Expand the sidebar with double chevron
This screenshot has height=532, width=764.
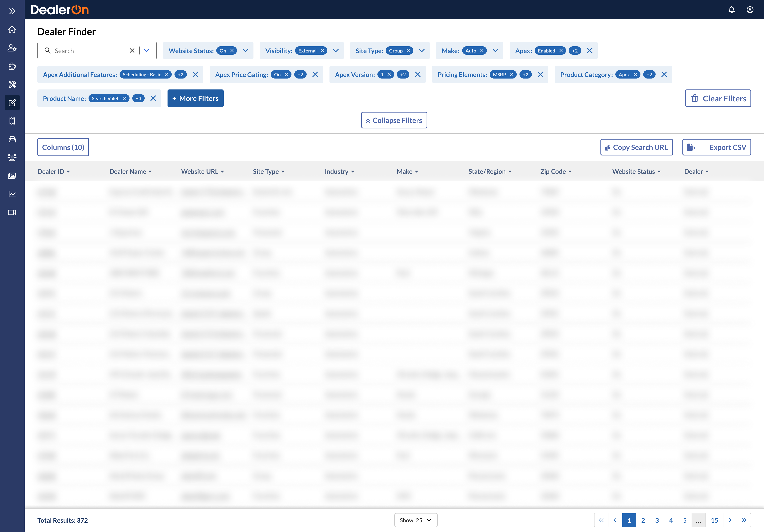point(12,11)
